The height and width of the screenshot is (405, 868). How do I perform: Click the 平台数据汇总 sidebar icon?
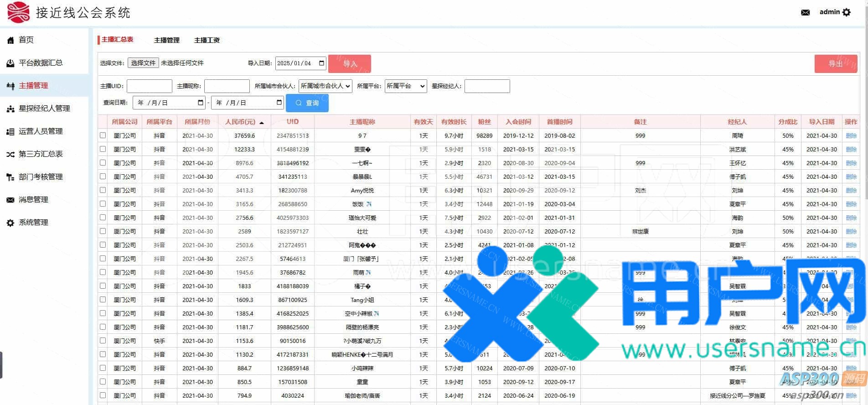(x=10, y=63)
